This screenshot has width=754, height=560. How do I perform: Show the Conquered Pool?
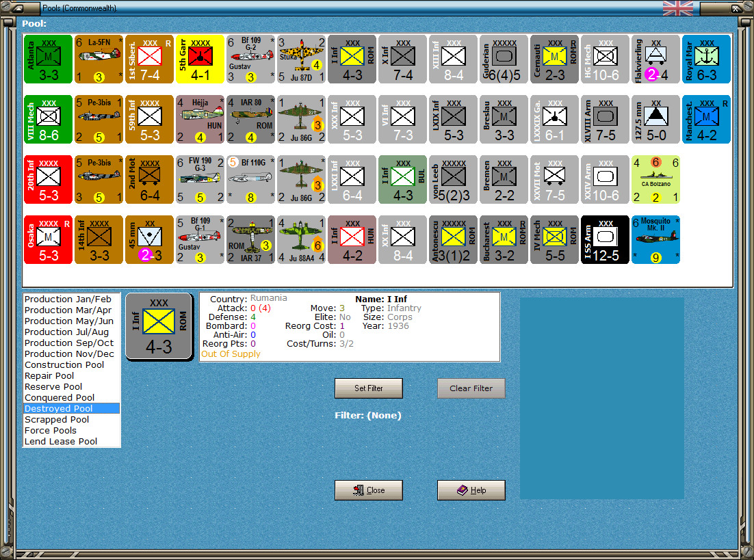(71, 397)
